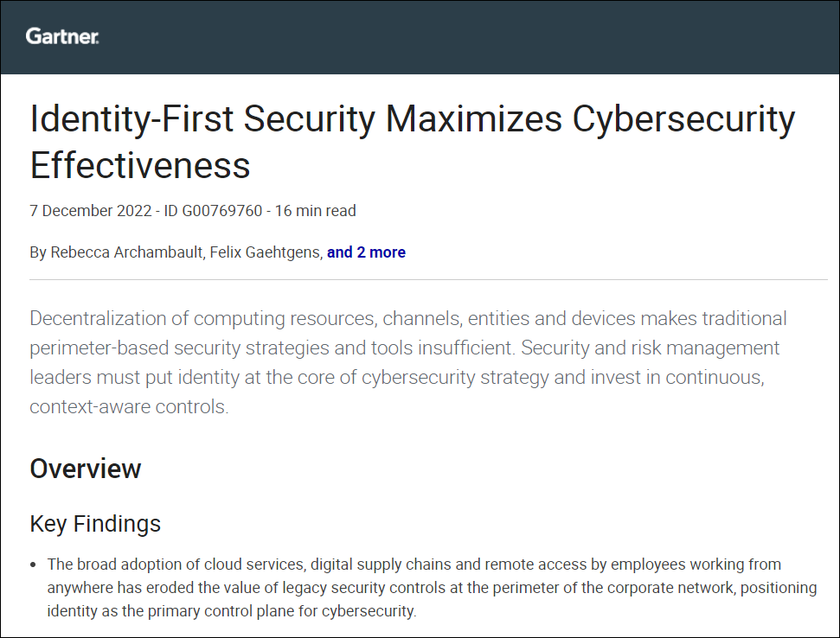The image size is (840, 638).
Task: Click the "16 min read" label
Action: pyautogui.click(x=317, y=211)
